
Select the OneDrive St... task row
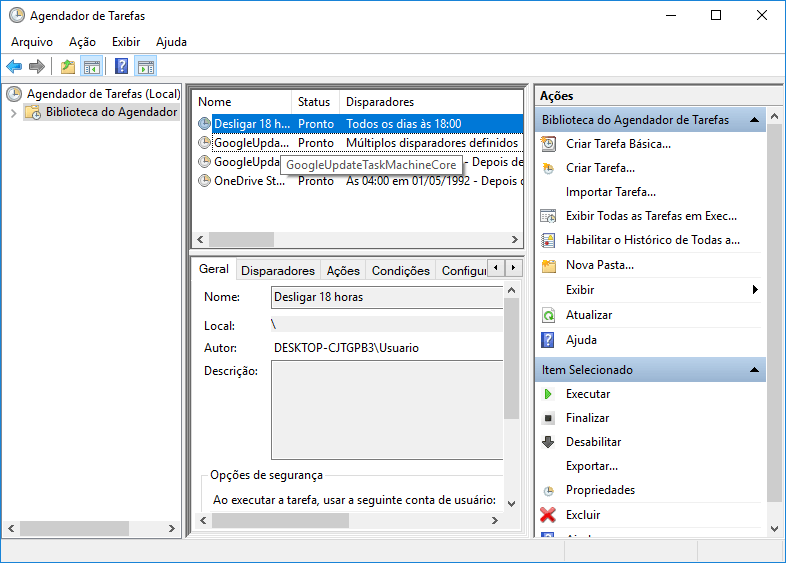[x=359, y=181]
